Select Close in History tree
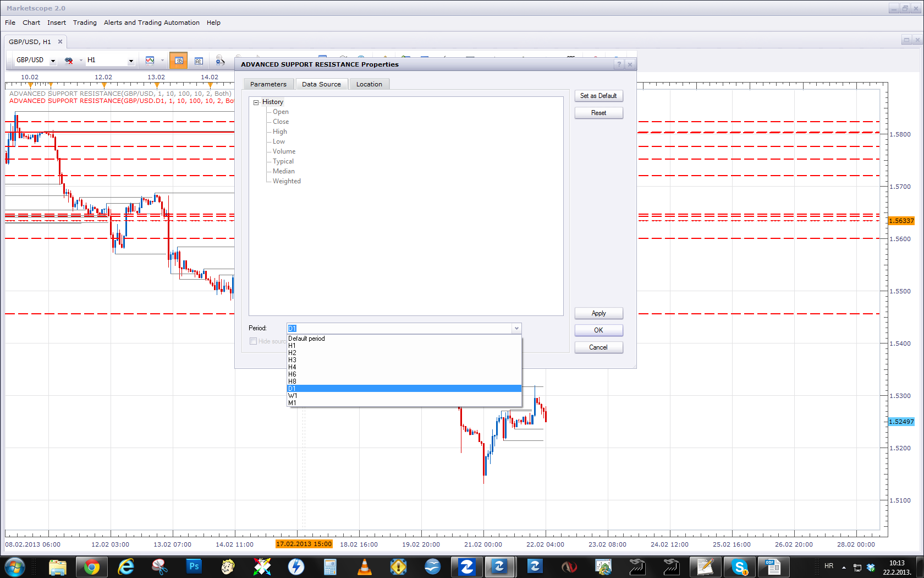Viewport: 924px width, 578px height. click(280, 122)
